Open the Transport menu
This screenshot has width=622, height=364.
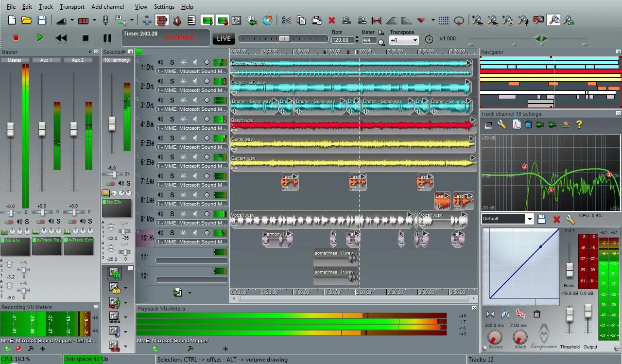(x=72, y=7)
